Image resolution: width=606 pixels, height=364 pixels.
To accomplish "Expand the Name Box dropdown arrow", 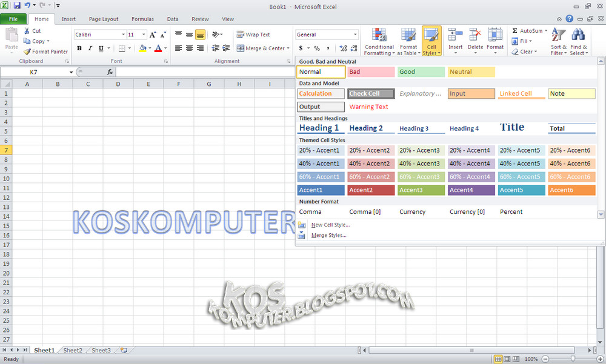I will click(x=71, y=72).
